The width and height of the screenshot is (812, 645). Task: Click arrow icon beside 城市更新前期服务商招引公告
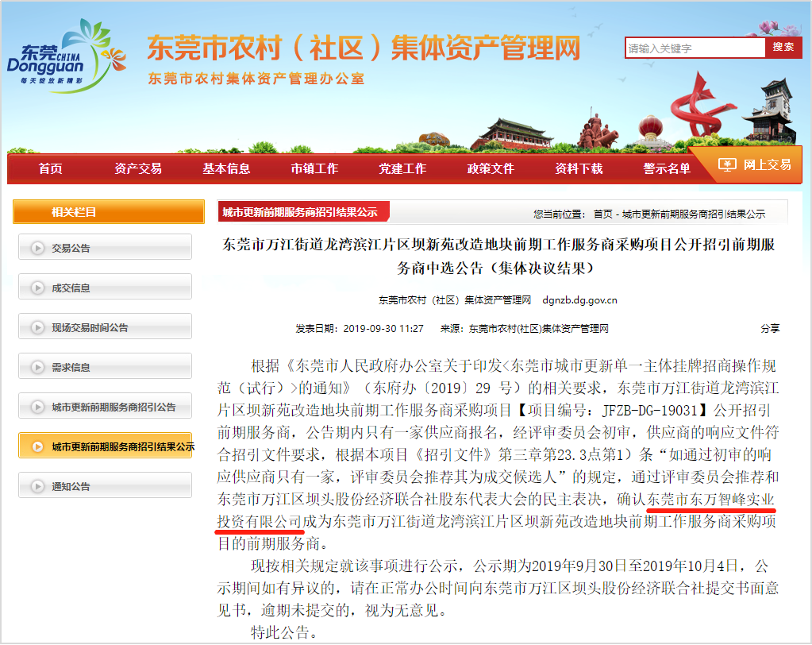click(37, 407)
